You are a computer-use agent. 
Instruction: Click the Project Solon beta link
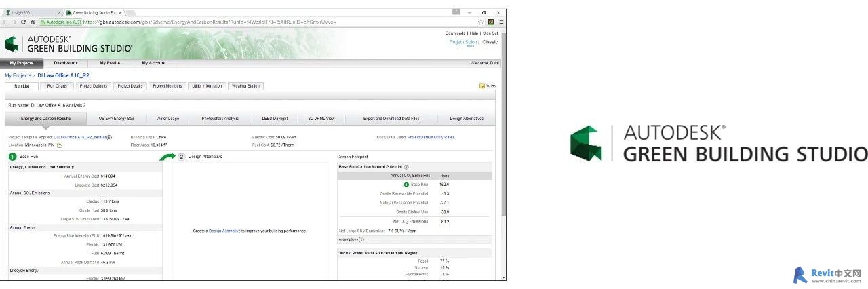tap(463, 43)
